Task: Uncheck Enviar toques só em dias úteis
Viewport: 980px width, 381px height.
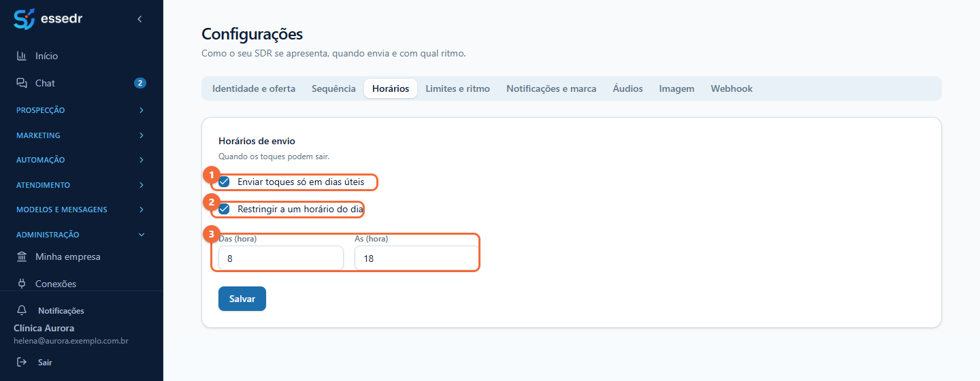Action: 224,182
